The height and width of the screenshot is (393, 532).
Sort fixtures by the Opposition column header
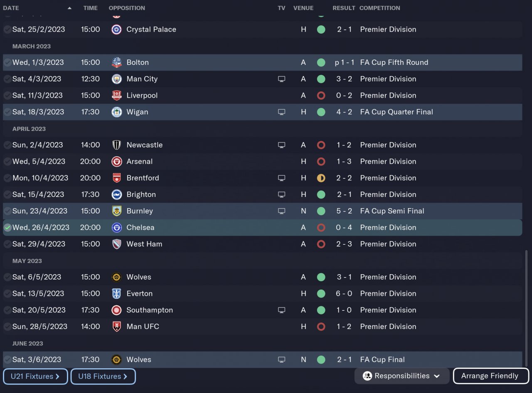click(x=127, y=8)
